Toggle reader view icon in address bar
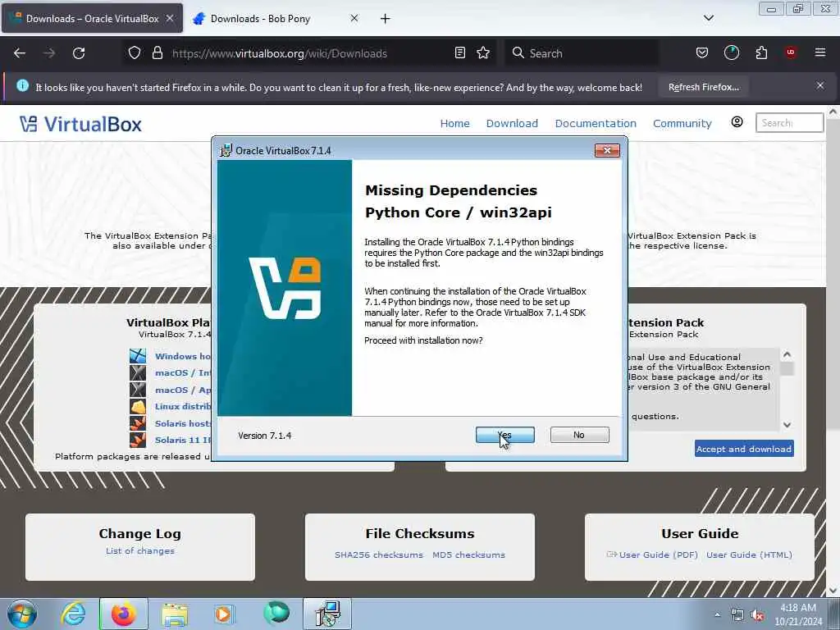 tap(459, 53)
